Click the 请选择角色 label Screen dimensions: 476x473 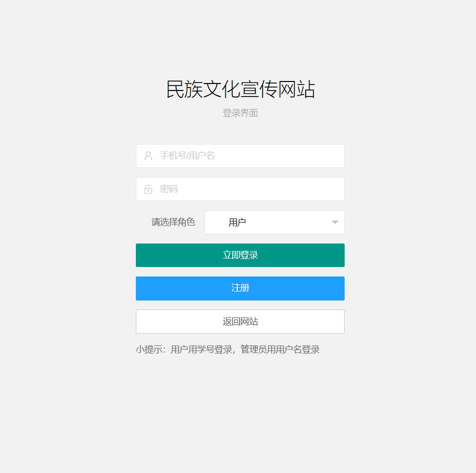point(173,222)
